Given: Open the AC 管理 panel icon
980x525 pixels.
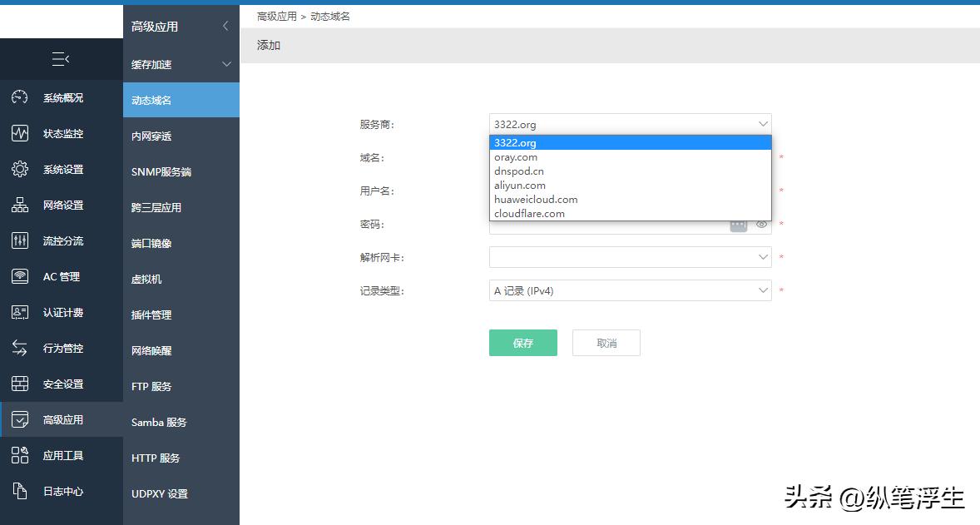Looking at the screenshot, I should click(x=19, y=276).
